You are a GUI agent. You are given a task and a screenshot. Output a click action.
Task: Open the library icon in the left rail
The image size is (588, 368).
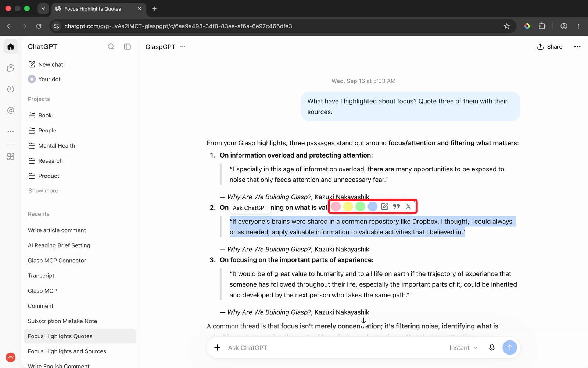click(11, 68)
